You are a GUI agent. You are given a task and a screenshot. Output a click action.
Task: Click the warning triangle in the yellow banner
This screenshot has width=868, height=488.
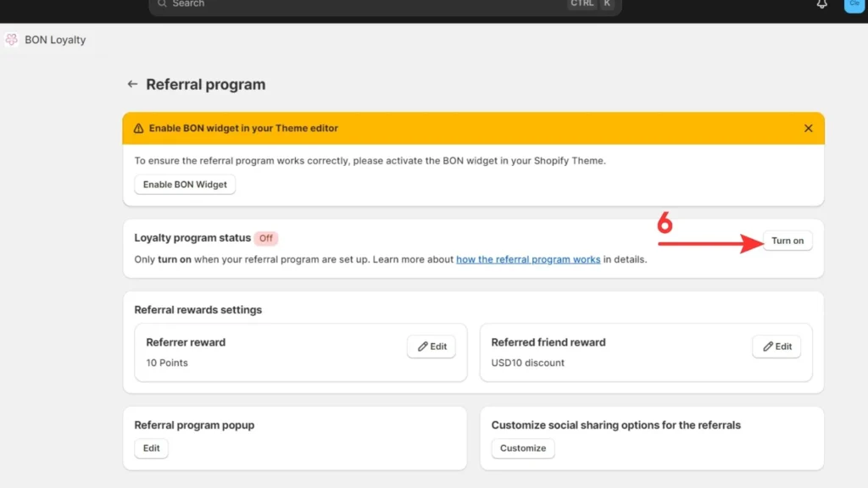(138, 128)
